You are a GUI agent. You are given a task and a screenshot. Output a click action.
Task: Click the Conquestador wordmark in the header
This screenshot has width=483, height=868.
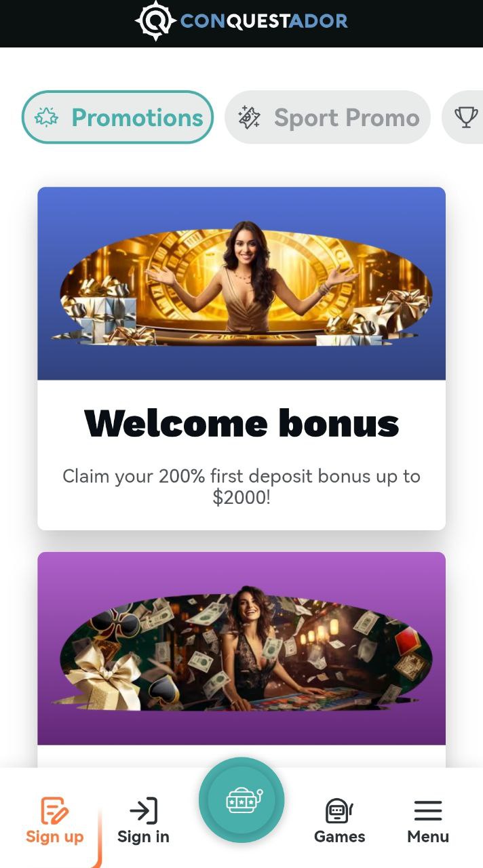point(264,21)
